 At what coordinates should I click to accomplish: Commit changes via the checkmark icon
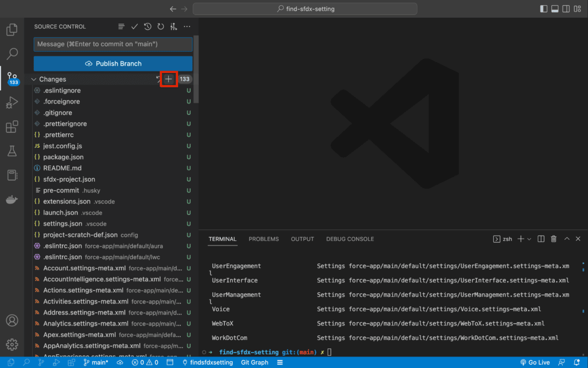coord(134,26)
